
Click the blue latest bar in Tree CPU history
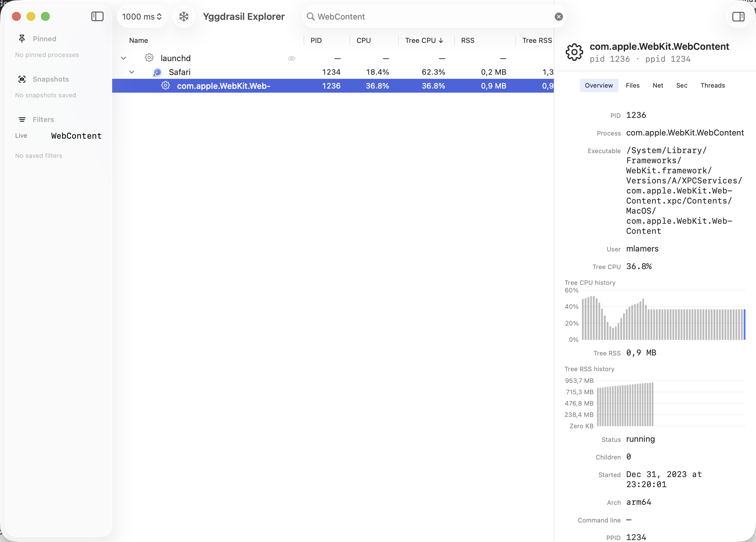click(x=744, y=324)
